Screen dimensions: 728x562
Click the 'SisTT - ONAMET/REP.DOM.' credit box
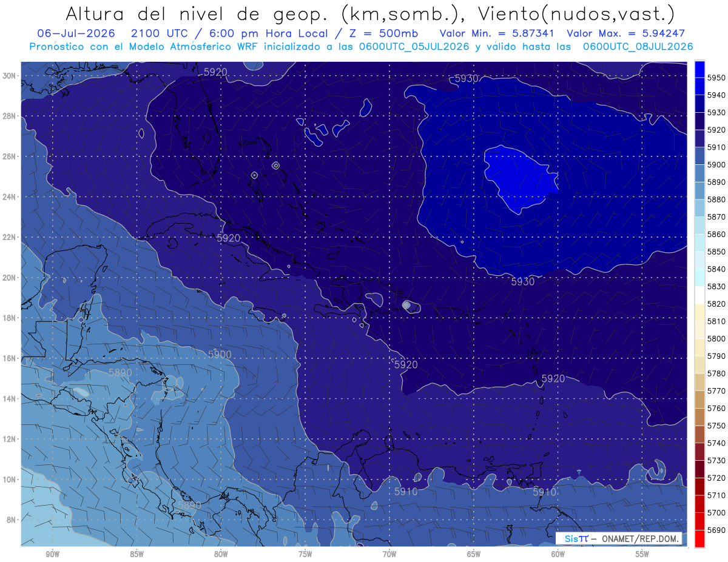pos(619,538)
